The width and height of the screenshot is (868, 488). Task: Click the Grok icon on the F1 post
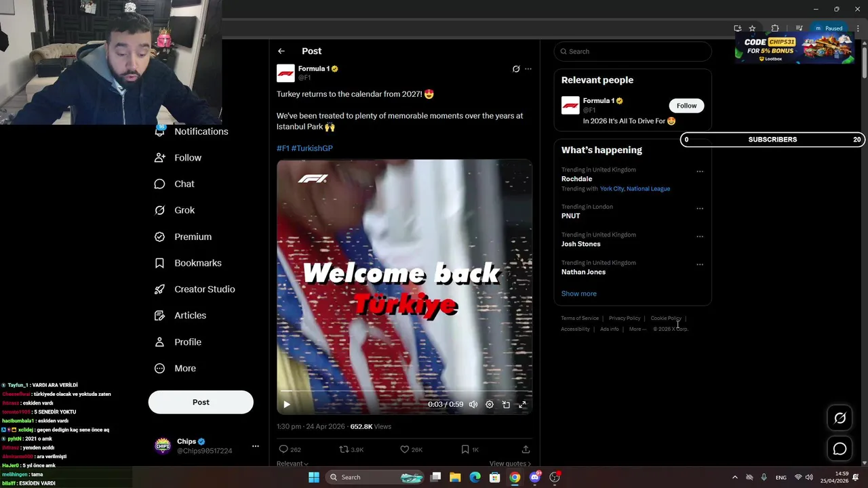[516, 69]
